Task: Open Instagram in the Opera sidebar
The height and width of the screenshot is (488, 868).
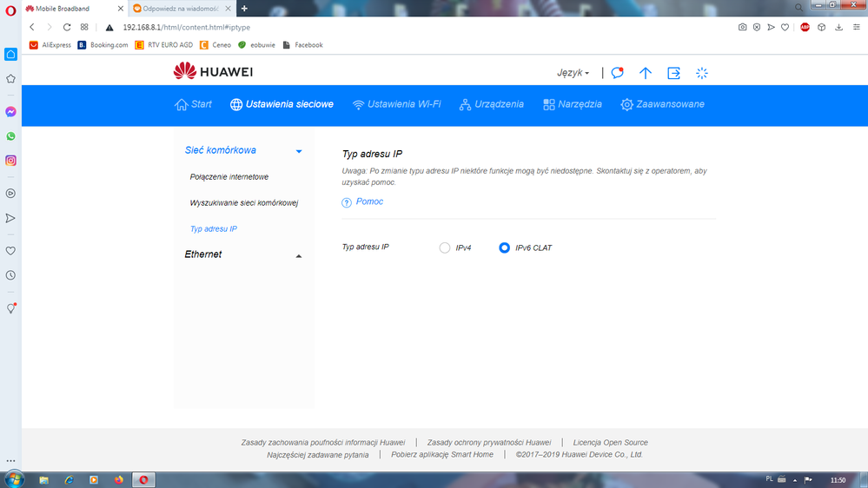Action: pyautogui.click(x=10, y=161)
